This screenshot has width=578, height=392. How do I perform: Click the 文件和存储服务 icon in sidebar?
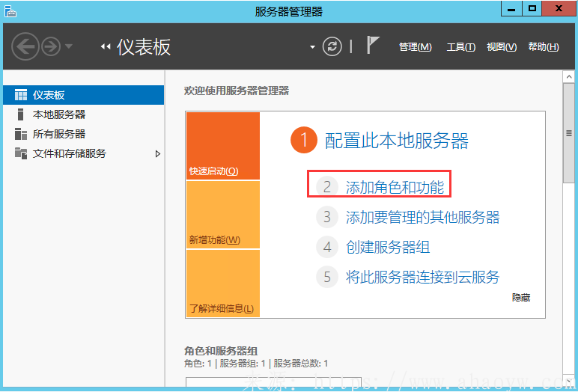click(x=20, y=153)
